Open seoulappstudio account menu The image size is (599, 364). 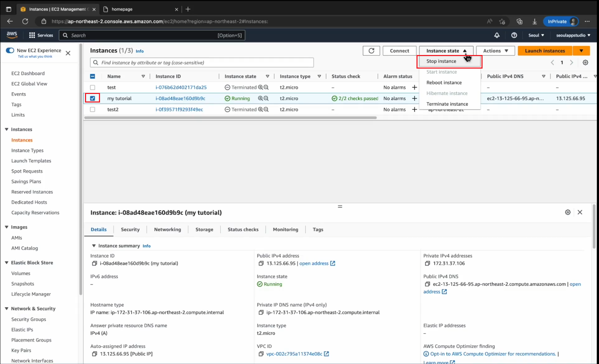(573, 35)
